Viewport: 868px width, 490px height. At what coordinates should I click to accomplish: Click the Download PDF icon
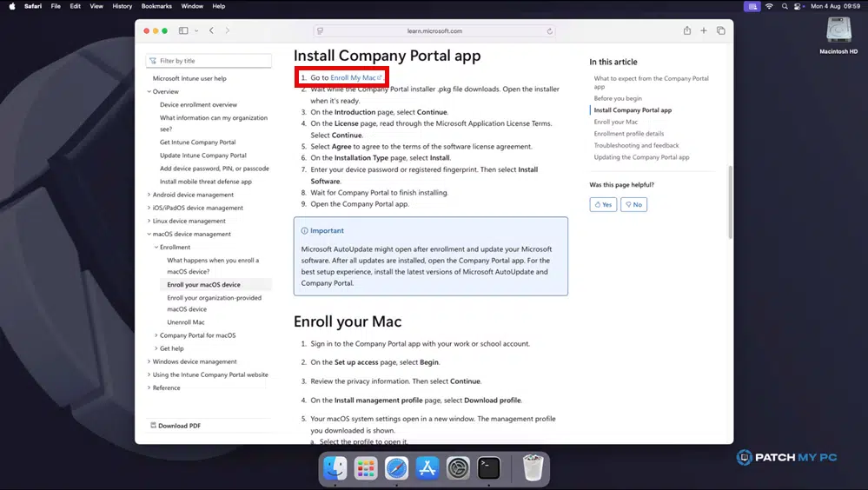153,425
